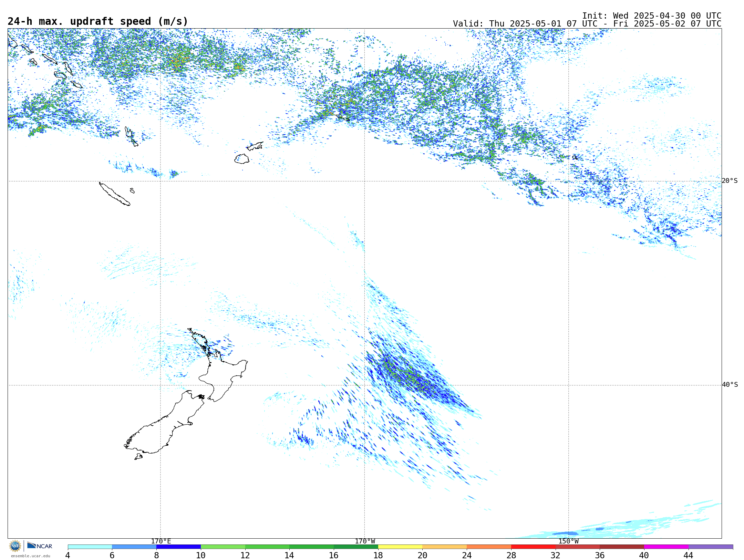Click the Valid time range line

click(587, 24)
